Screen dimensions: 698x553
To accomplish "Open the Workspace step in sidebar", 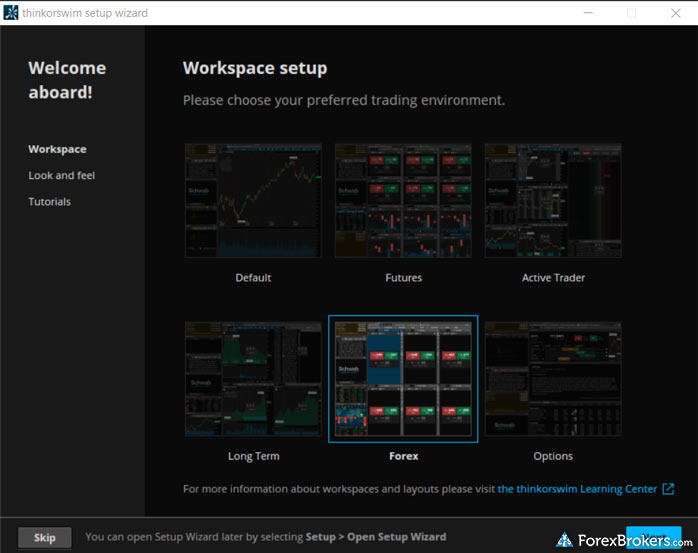I will click(x=57, y=149).
